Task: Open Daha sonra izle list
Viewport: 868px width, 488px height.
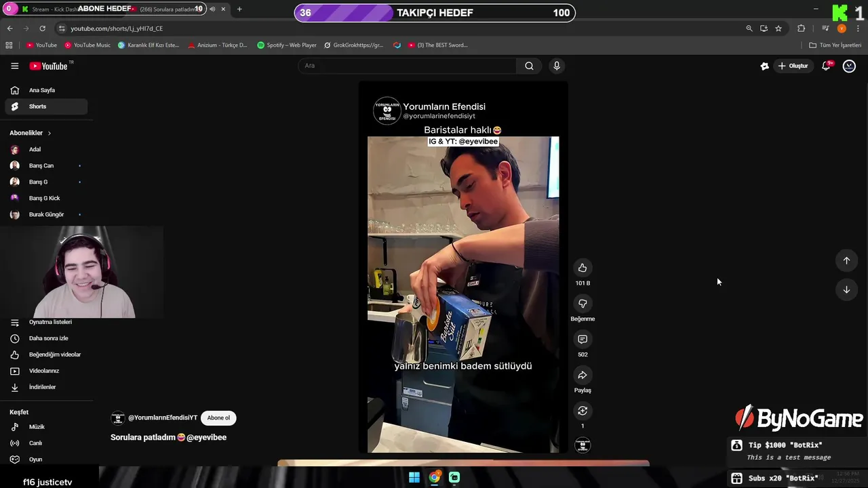Action: (x=46, y=338)
